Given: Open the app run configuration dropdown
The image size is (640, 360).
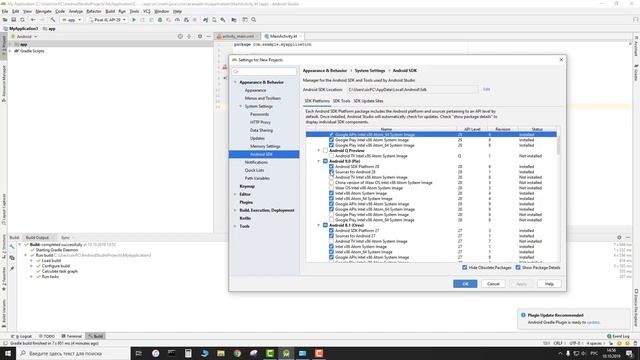Looking at the screenshot, I should 71,20.
